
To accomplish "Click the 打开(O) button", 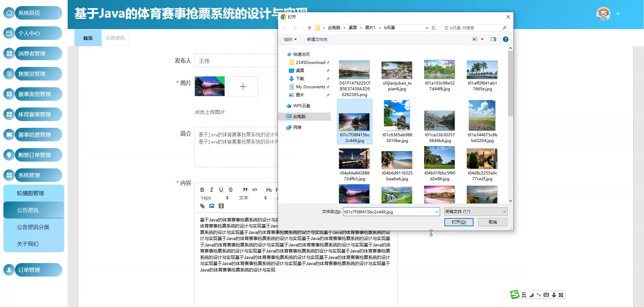I will coord(459,222).
